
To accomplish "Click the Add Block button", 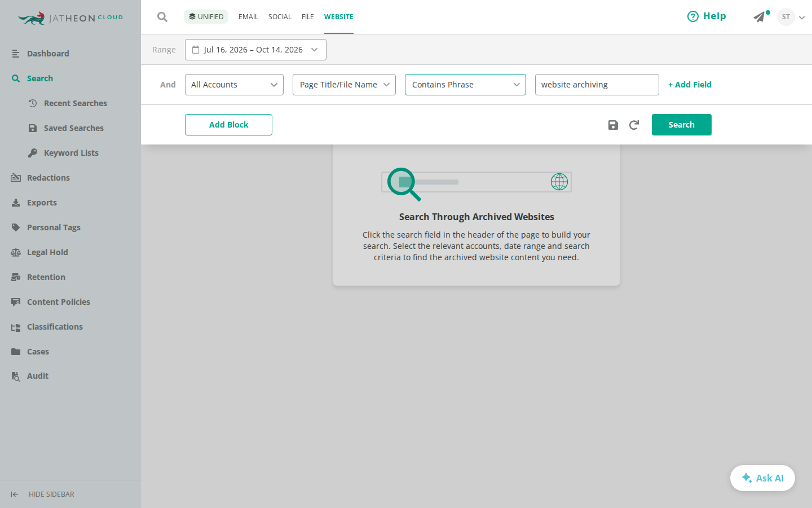I will pyautogui.click(x=228, y=125).
